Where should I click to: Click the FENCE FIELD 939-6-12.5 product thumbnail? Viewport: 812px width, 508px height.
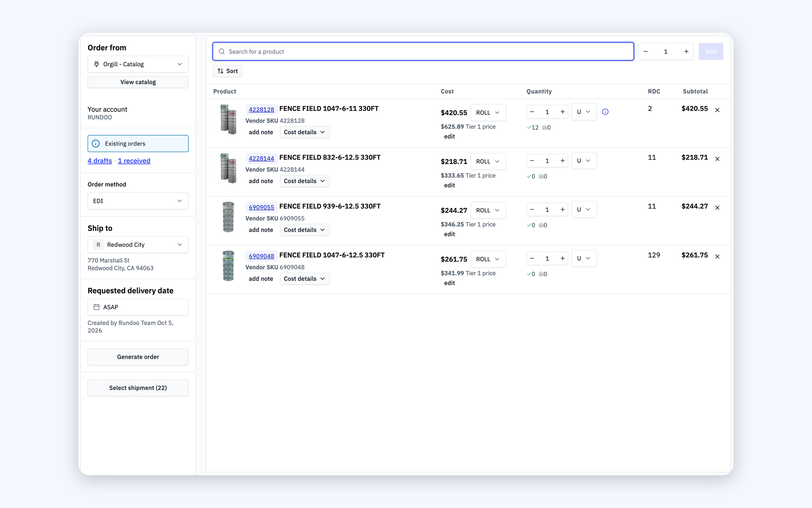pos(228,217)
